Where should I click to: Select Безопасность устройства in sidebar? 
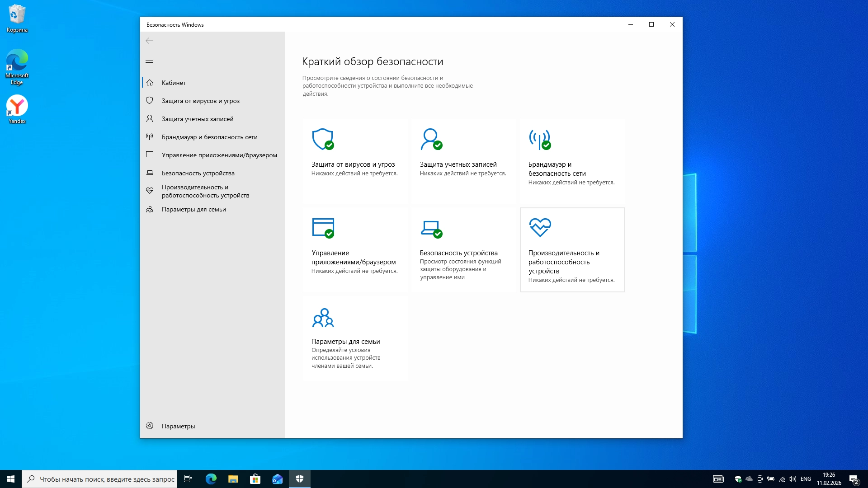[x=198, y=173]
